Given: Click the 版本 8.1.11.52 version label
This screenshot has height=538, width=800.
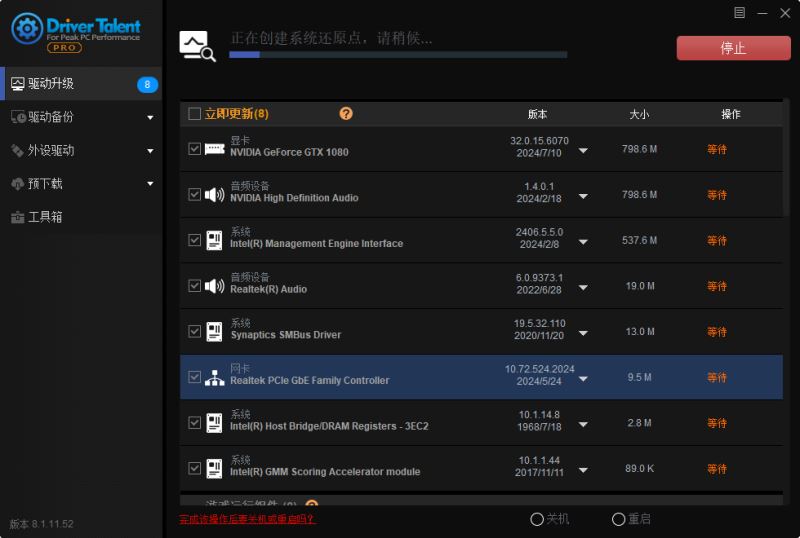Looking at the screenshot, I should (x=41, y=524).
